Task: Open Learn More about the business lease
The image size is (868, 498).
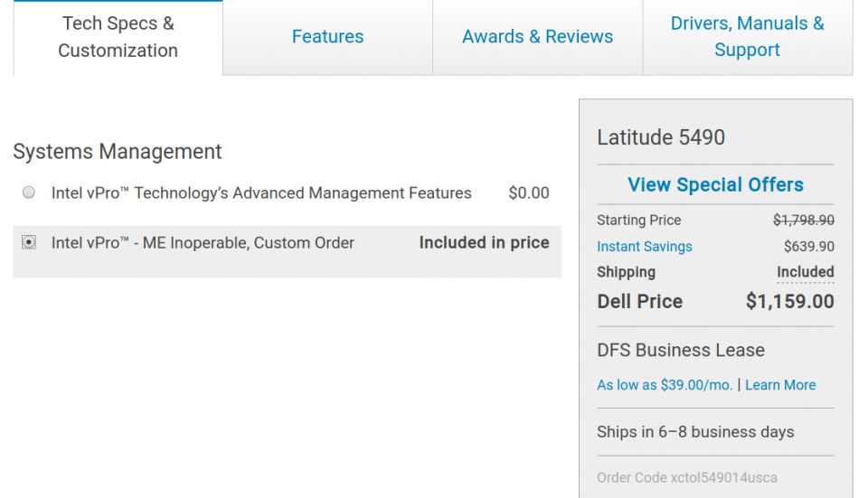Action: pos(780,385)
